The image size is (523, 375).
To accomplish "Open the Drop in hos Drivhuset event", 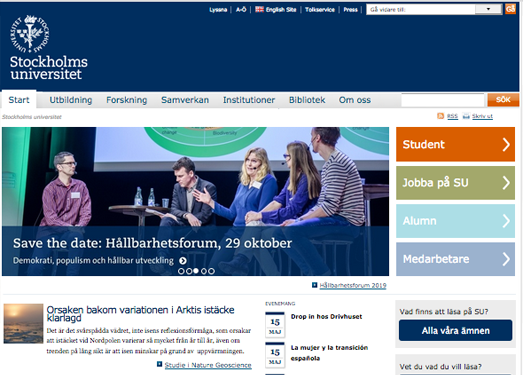I will pyautogui.click(x=326, y=316).
